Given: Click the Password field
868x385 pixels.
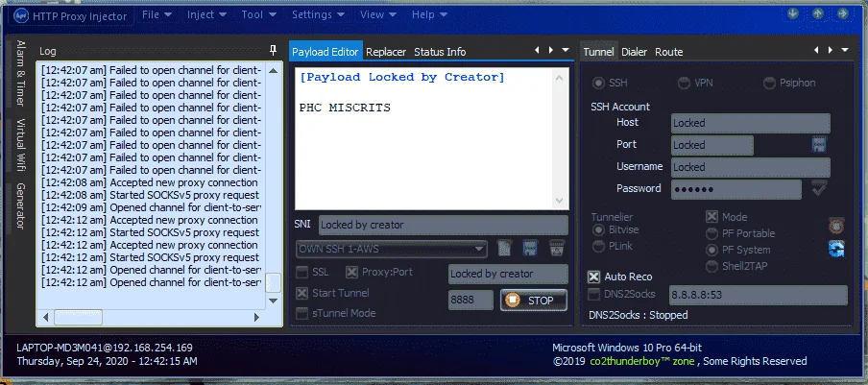Looking at the screenshot, I should tap(736, 189).
